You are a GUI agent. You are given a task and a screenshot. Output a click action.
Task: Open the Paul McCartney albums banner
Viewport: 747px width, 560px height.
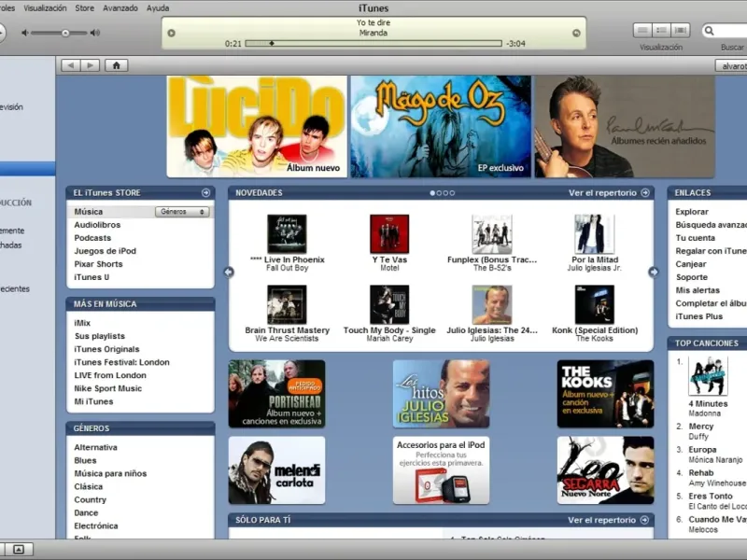pyautogui.click(x=625, y=127)
